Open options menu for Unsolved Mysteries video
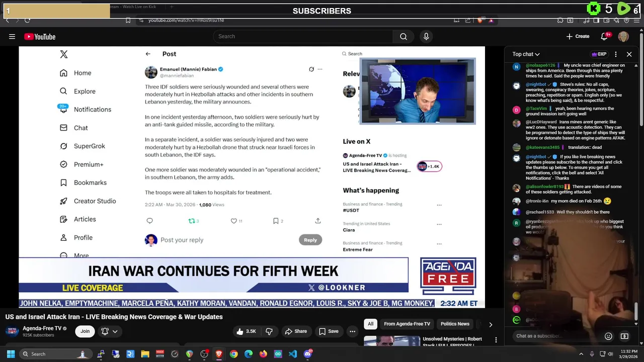The image size is (644, 362). click(496, 340)
